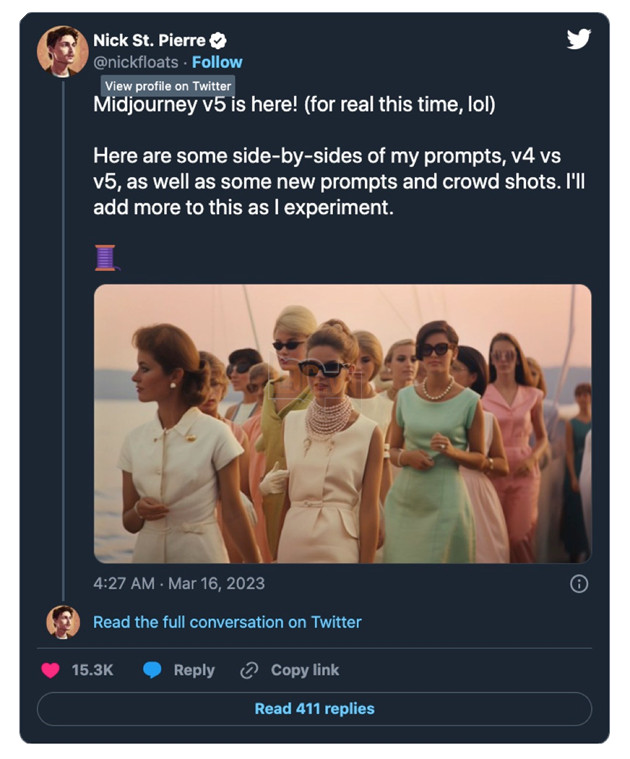Image resolution: width=630 pixels, height=759 pixels.
Task: Click the Copy link text
Action: 305,670
